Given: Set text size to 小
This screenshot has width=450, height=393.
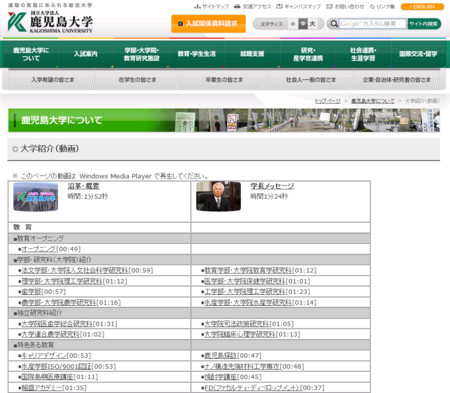Looking at the screenshot, I should tap(293, 24).
